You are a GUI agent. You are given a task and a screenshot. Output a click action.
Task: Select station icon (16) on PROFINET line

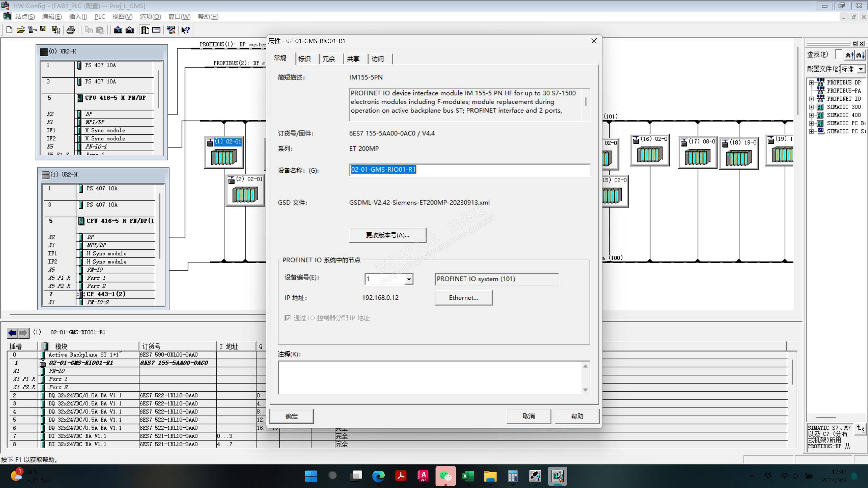(649, 155)
